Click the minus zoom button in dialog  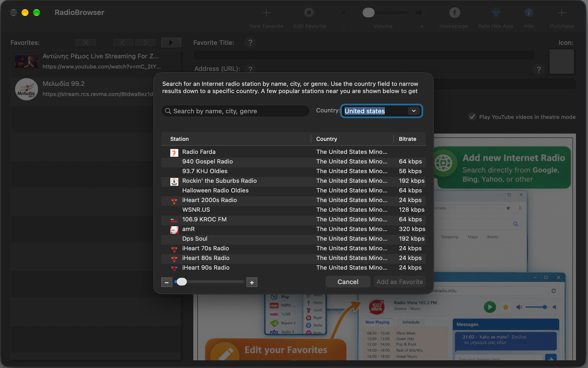coord(167,282)
